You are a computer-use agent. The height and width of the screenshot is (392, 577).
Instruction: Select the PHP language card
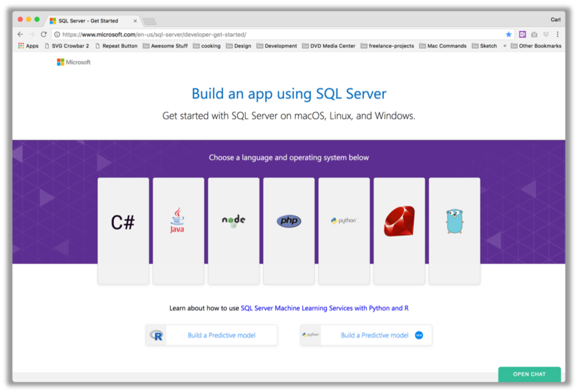click(x=289, y=230)
